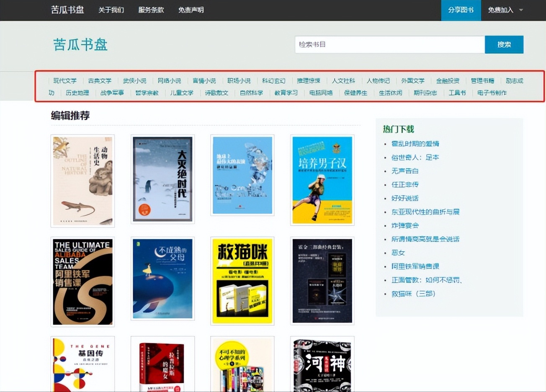The image size is (546, 392).
Task: View the 服务条款 page
Action: [x=150, y=10]
